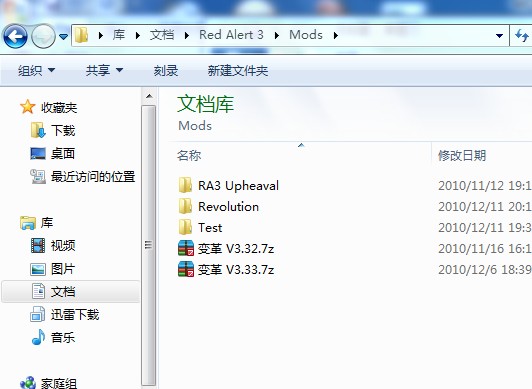532x389 pixels.
Task: Click the 变革 V3.32.7z archive icon
Action: [186, 248]
